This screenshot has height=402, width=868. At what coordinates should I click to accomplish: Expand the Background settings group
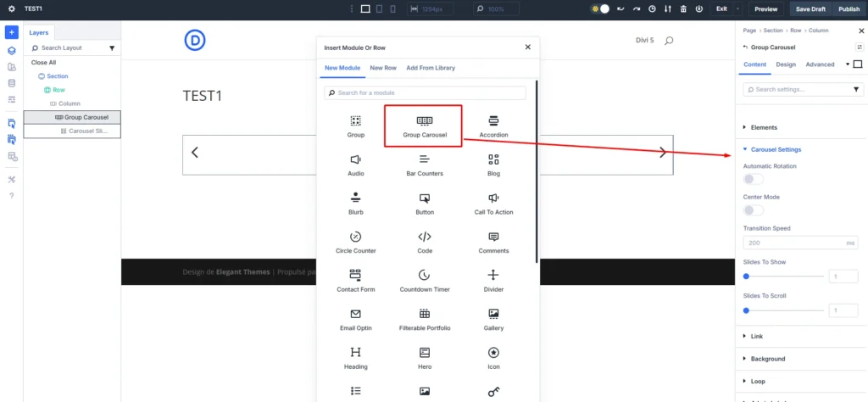pos(767,359)
